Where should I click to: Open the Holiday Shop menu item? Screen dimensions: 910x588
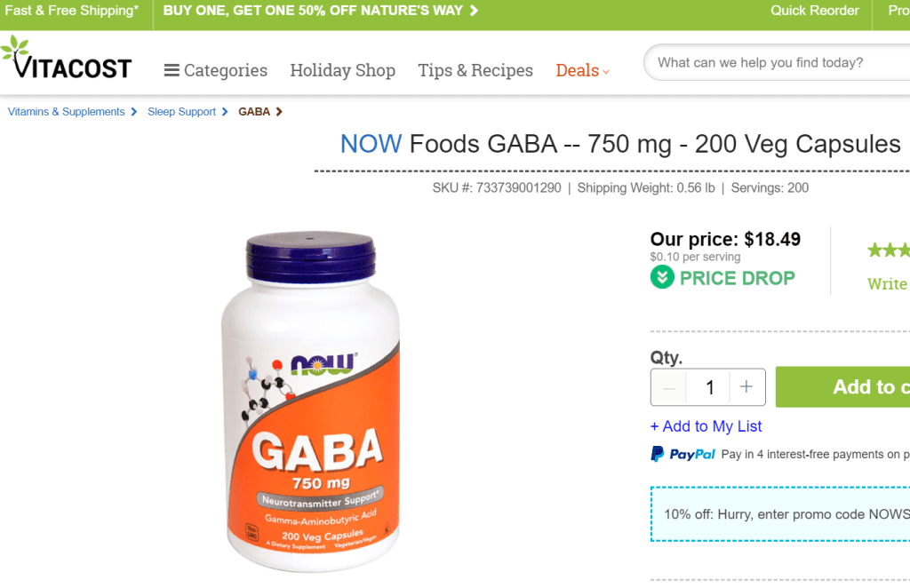pos(342,70)
